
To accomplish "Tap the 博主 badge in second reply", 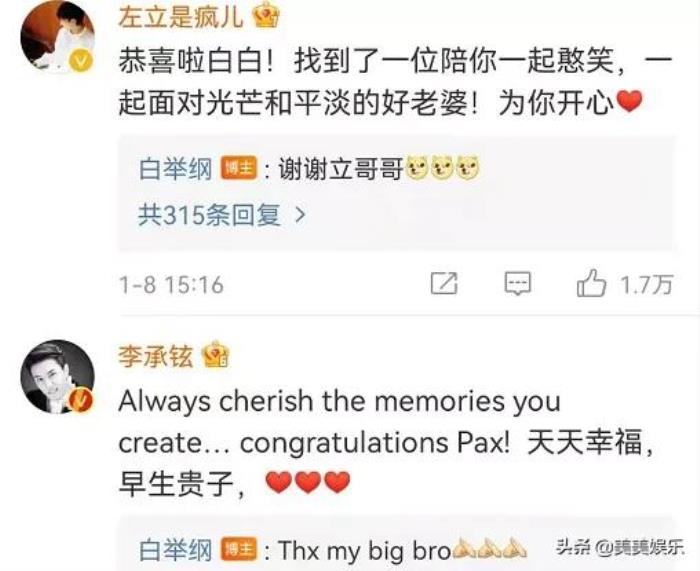I will [239, 550].
